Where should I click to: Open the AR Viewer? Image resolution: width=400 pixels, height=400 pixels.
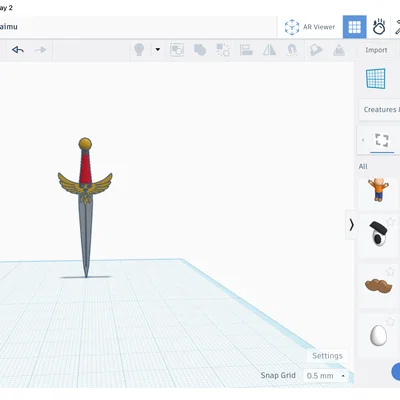coord(310,27)
